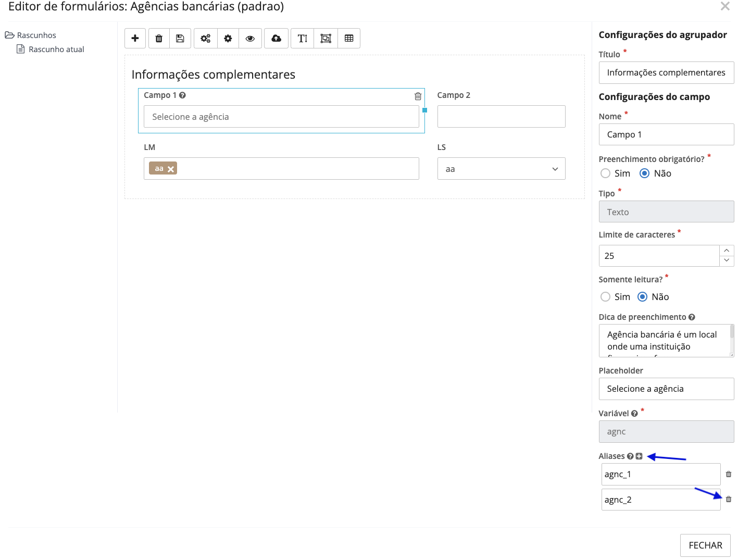Close the form editor with X
The image size is (738, 560).
(725, 6)
